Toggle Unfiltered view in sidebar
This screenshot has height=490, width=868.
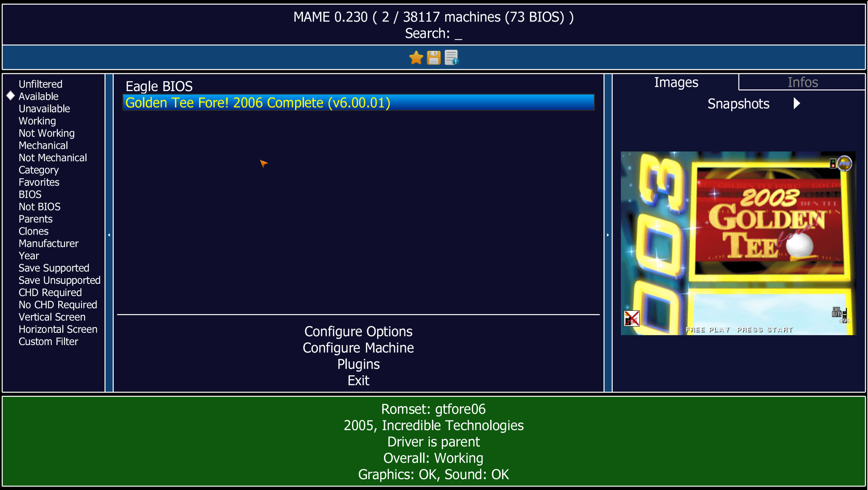[40, 83]
